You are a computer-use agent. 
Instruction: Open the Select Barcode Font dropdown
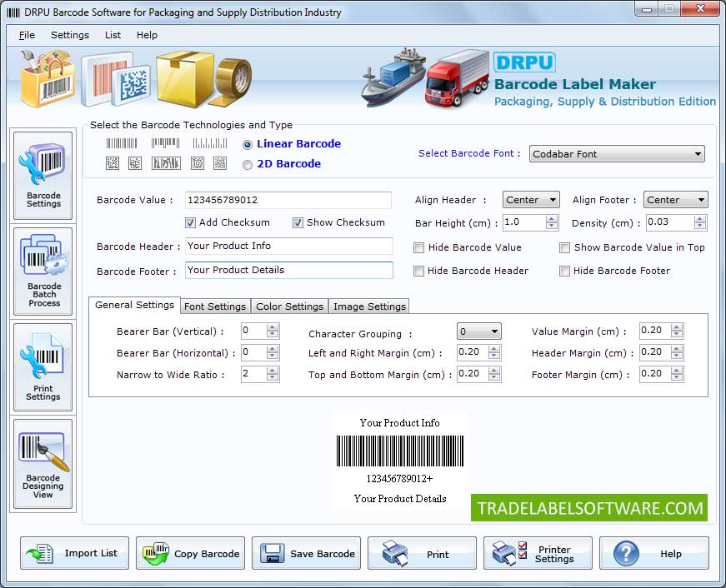coord(617,154)
